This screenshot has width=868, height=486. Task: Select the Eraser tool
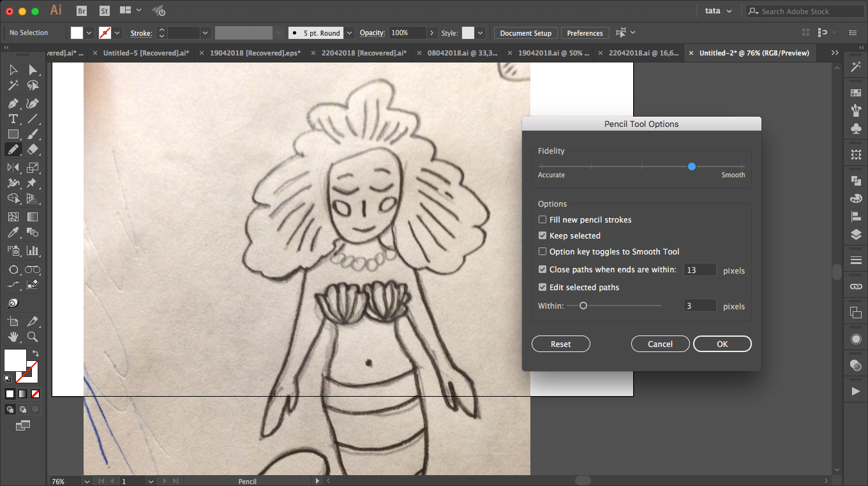33,150
